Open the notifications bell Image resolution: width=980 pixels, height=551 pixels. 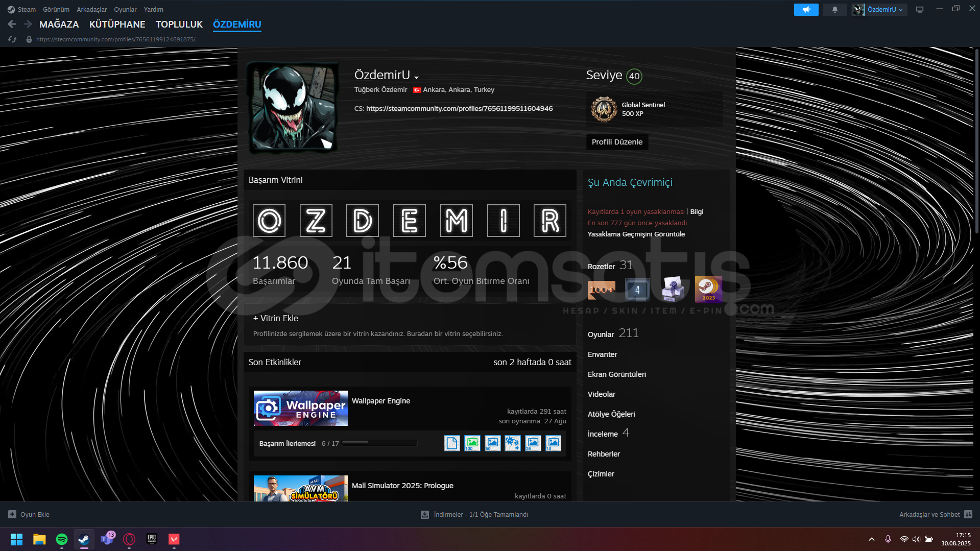(x=834, y=10)
